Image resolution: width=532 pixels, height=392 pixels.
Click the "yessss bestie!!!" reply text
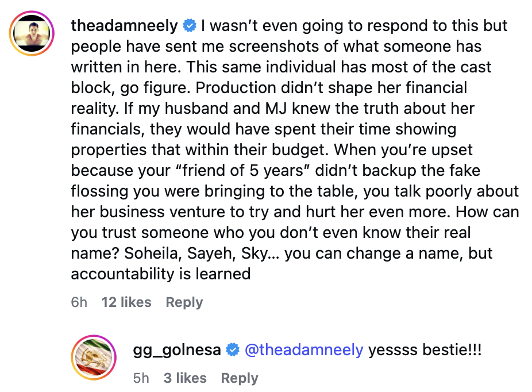click(425, 349)
